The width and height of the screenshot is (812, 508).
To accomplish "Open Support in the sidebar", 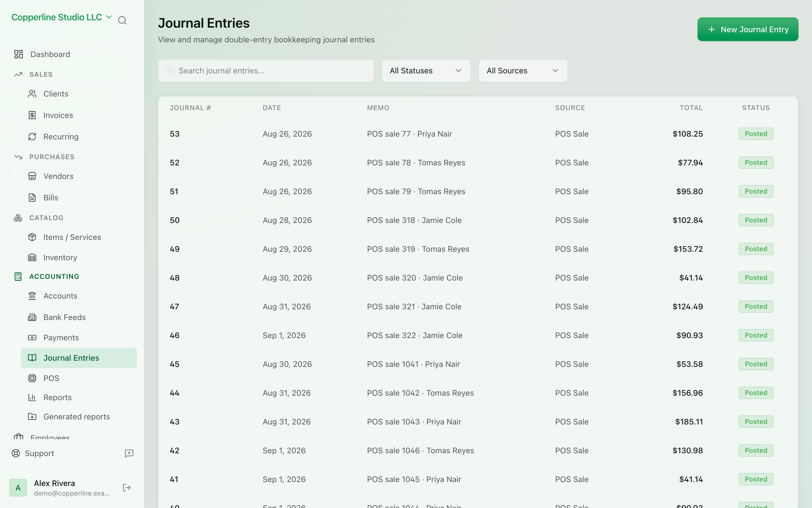I will tap(39, 453).
